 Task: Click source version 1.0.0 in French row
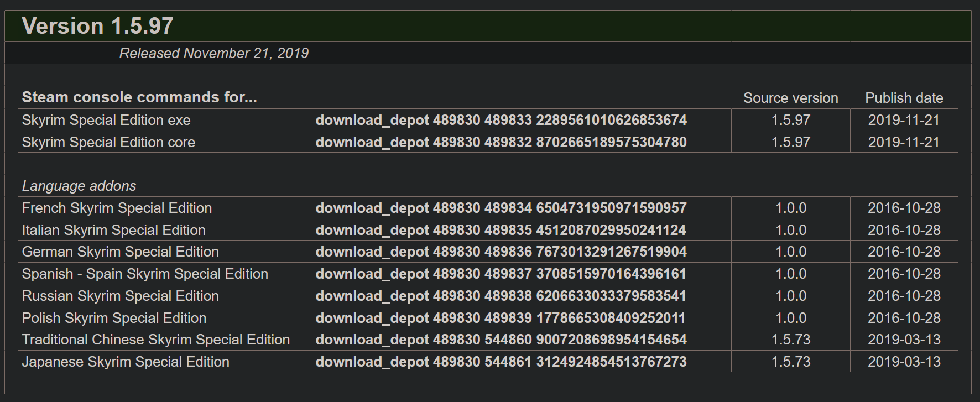(791, 208)
